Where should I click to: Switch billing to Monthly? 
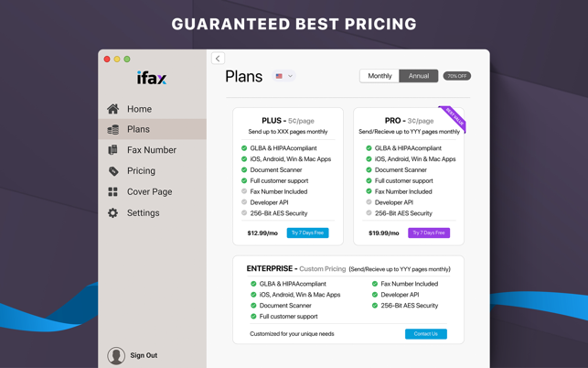[x=380, y=76]
